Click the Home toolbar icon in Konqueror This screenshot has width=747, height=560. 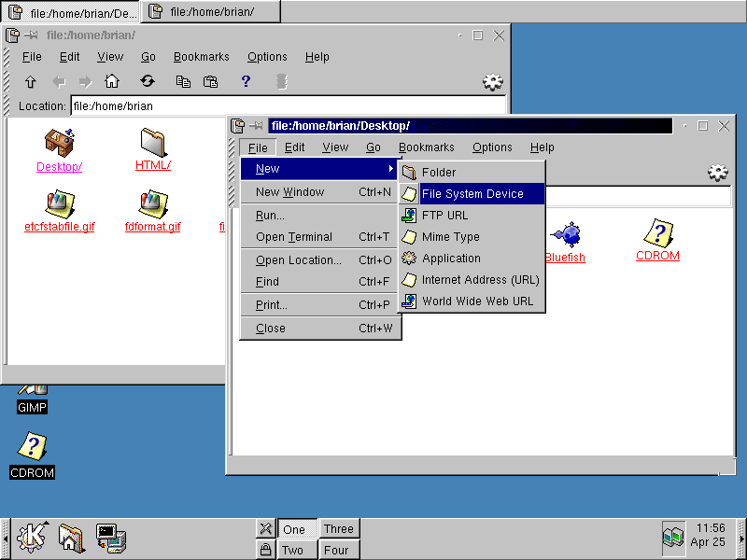point(112,82)
